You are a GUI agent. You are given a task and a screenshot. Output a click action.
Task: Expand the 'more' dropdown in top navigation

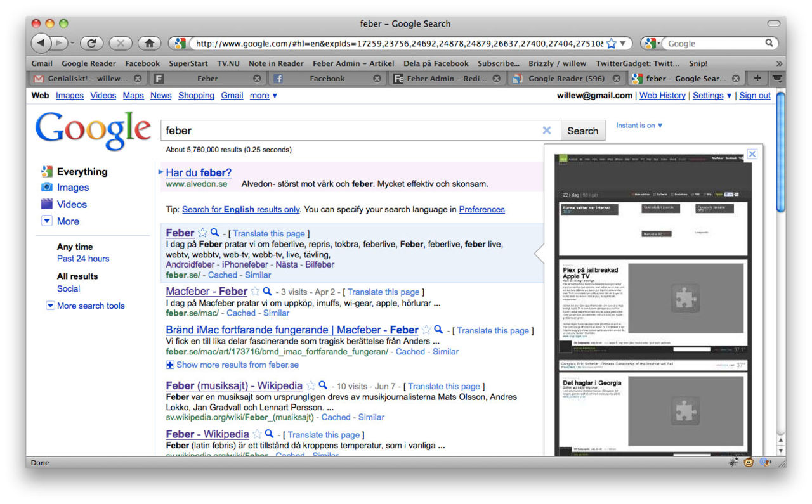(x=263, y=96)
